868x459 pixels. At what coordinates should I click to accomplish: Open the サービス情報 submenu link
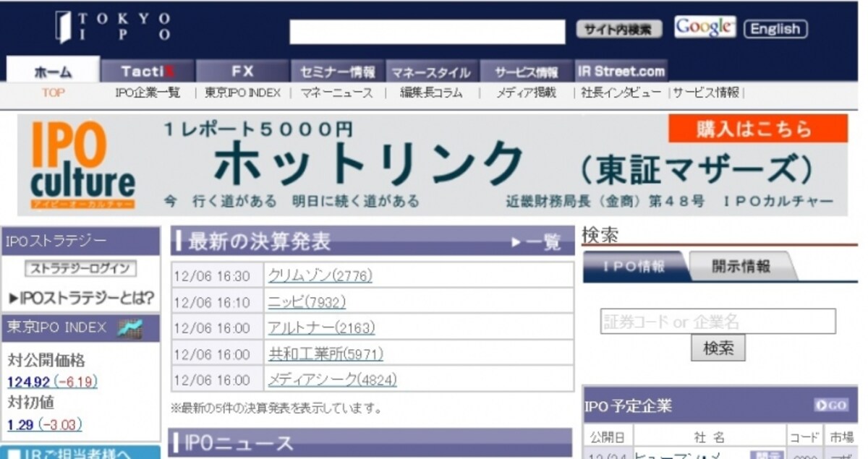pyautogui.click(x=707, y=93)
